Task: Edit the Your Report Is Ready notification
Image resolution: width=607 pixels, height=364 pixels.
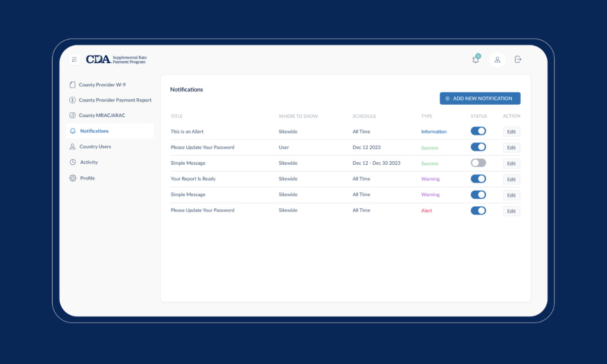Action: [511, 179]
